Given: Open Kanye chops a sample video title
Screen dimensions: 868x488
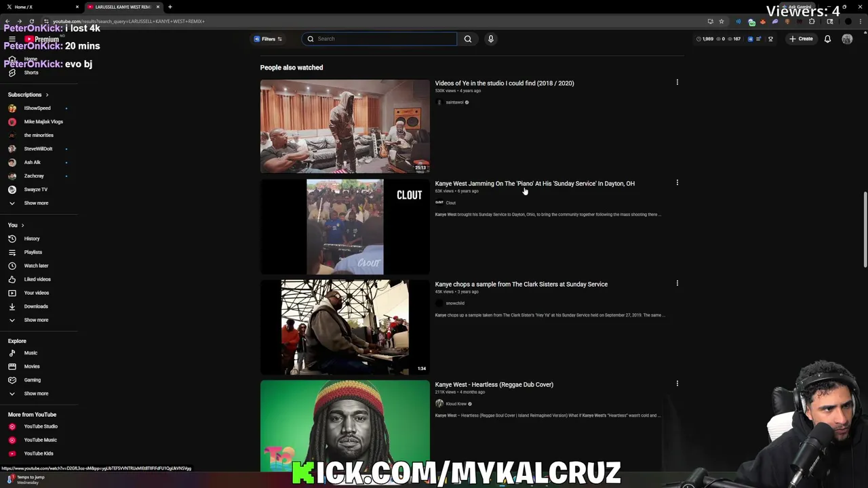Looking at the screenshot, I should pos(521,284).
